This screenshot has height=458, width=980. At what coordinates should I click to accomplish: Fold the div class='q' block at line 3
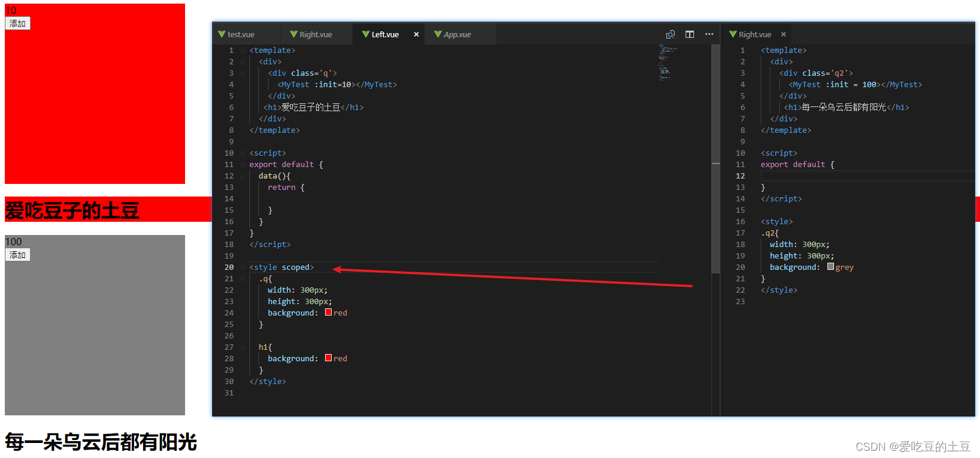[243, 73]
